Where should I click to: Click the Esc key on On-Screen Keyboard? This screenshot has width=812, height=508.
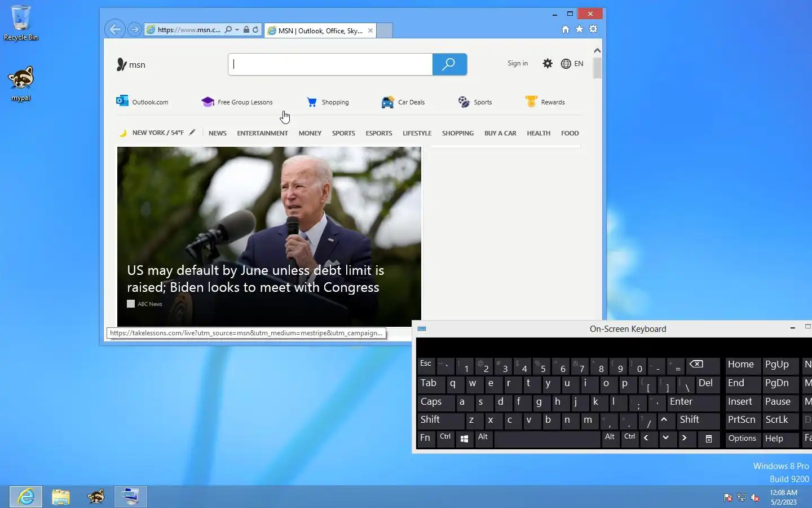(x=426, y=365)
